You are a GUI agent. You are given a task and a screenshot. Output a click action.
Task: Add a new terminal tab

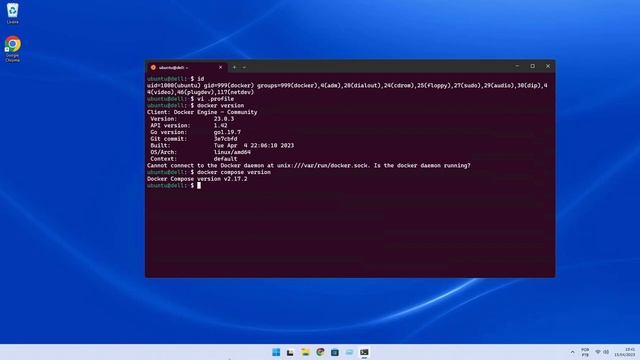pos(234,67)
